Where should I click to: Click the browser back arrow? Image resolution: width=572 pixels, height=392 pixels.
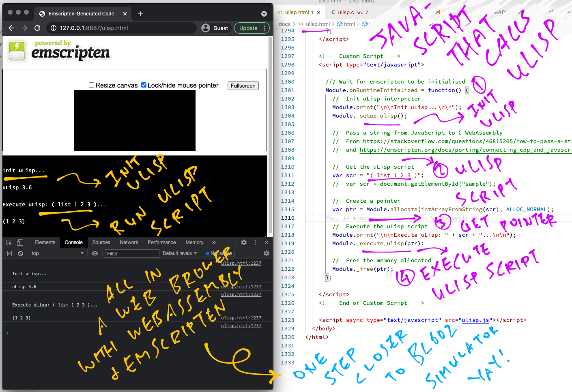[x=11, y=28]
